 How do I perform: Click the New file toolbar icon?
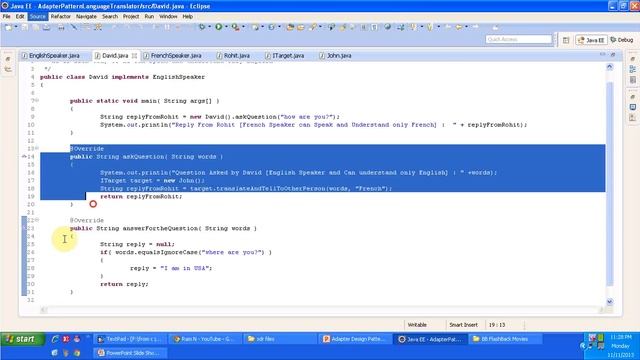[9, 27]
